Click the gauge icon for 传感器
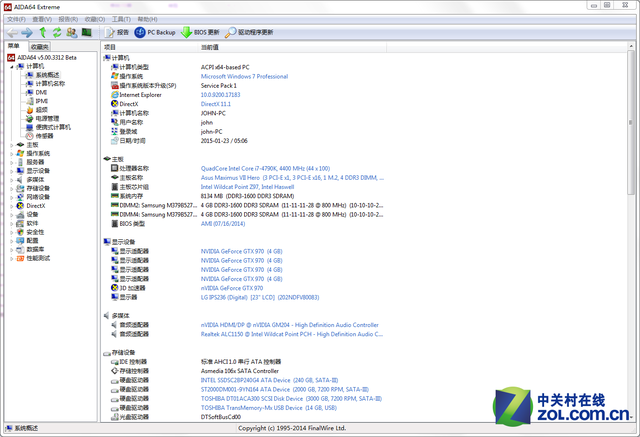Viewport: 640px width, 437px height. 30,136
